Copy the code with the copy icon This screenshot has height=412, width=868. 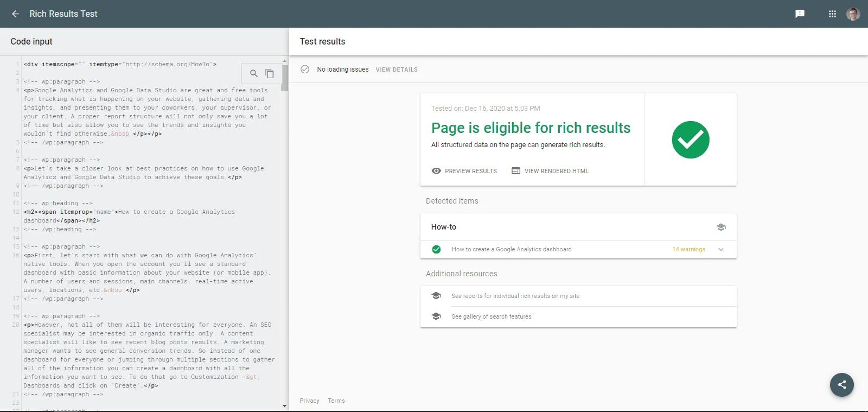269,73
